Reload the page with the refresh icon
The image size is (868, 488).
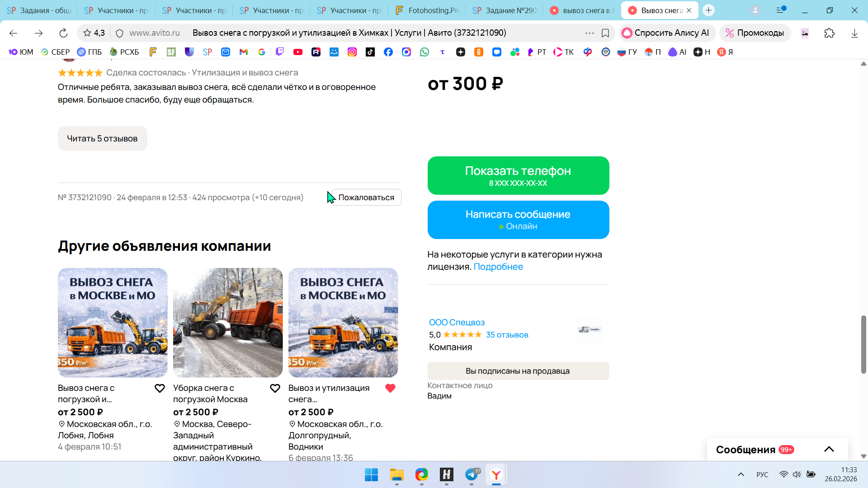coord(63,33)
